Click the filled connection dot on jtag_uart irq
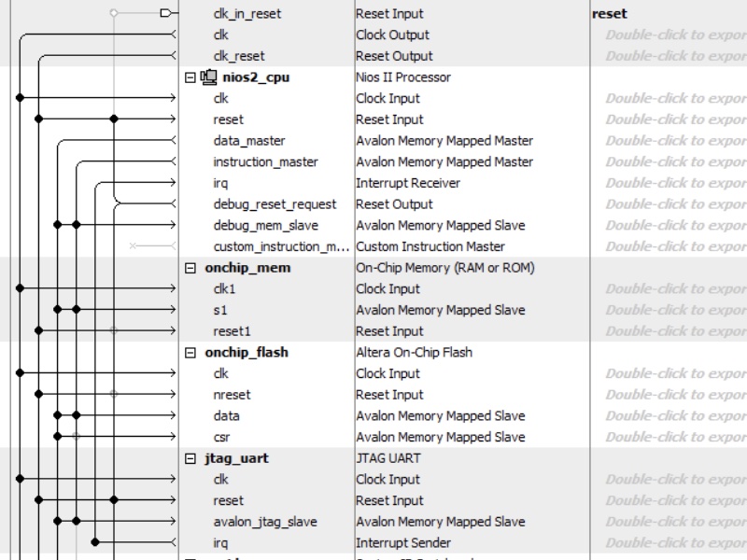 point(95,542)
